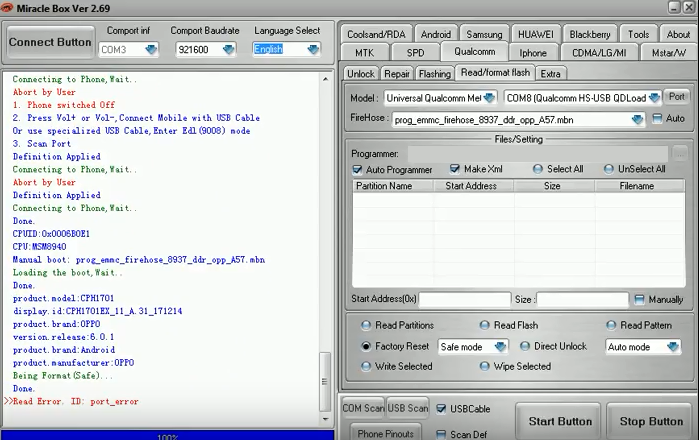
Task: Open the Comport inf COM3 dropdown
Action: [151, 49]
